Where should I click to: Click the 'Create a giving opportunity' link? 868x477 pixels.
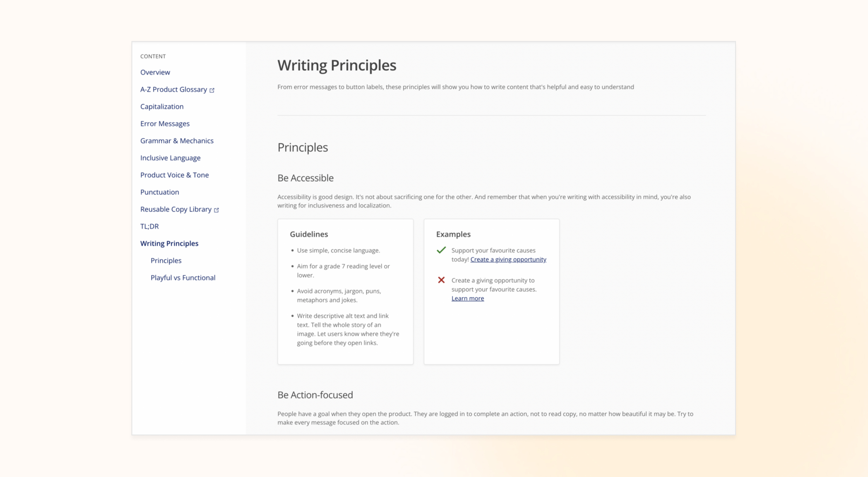pyautogui.click(x=508, y=260)
